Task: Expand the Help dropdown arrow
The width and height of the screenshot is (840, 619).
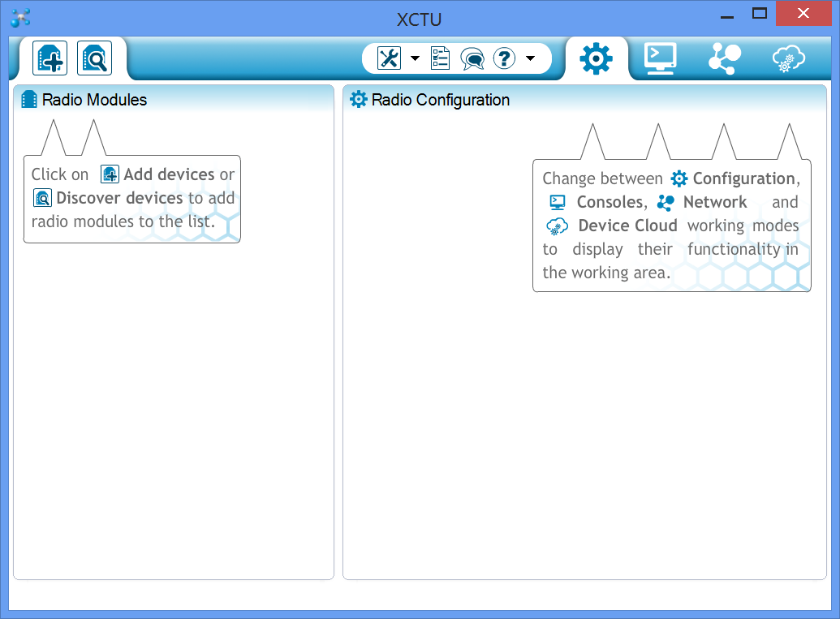Action: [x=530, y=58]
